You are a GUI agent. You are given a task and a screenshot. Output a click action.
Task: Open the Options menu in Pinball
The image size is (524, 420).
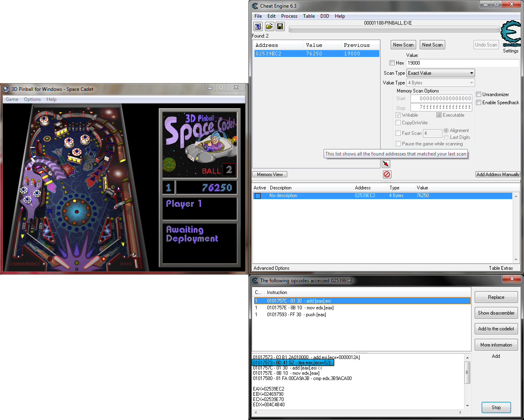tap(32, 99)
